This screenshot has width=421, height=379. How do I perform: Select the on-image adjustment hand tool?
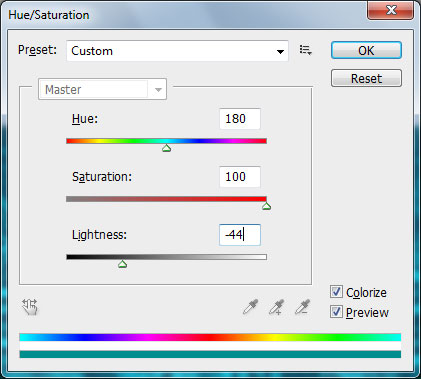tap(30, 307)
